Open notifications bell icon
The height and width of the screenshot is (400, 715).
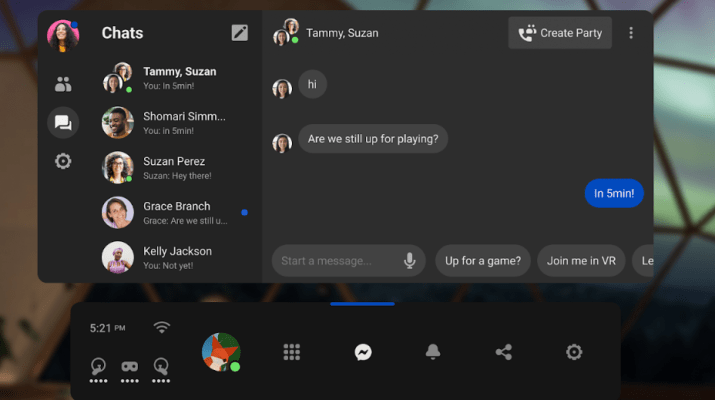pos(433,352)
